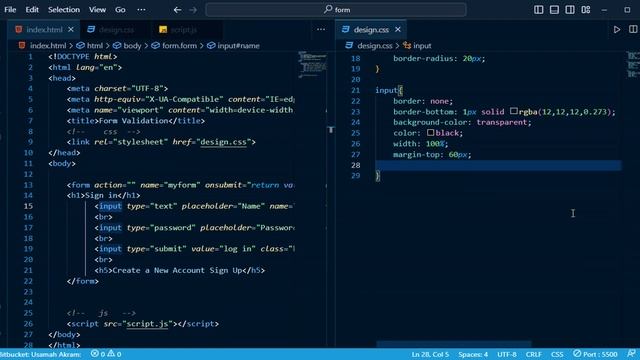Click the left editor minimap
640x360 pixels.
[312, 64]
